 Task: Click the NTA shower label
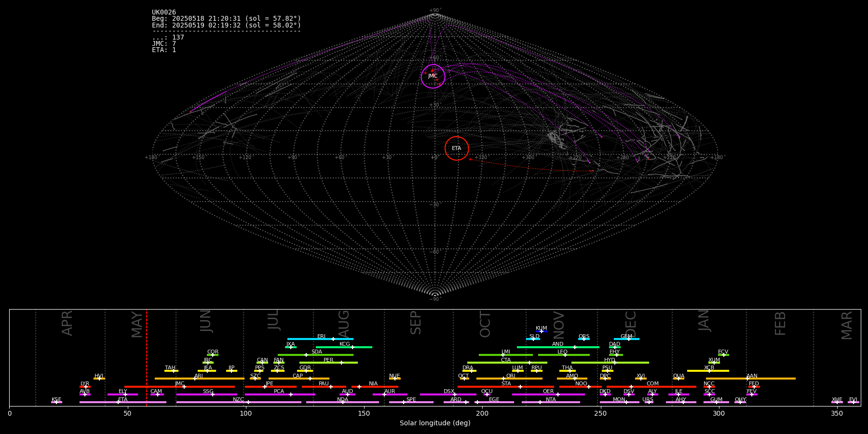(x=551, y=399)
